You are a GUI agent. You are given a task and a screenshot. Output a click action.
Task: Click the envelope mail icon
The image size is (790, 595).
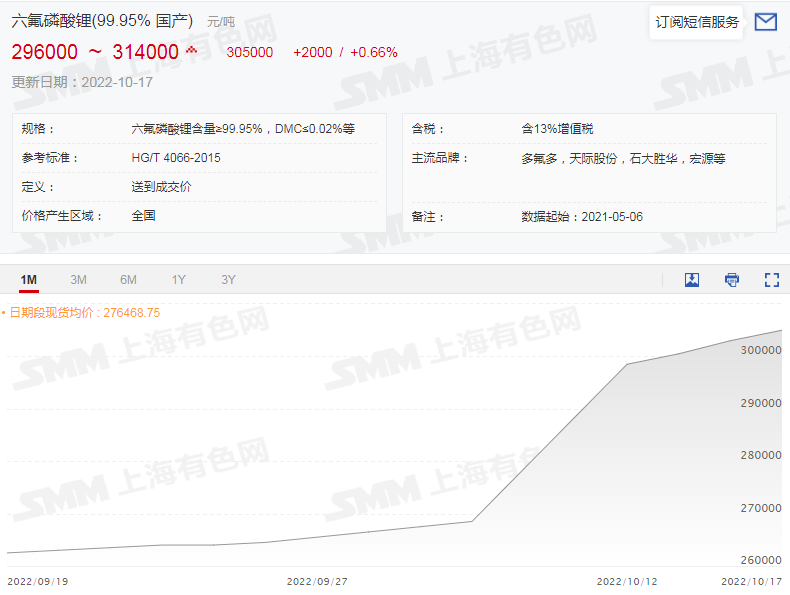pos(765,22)
